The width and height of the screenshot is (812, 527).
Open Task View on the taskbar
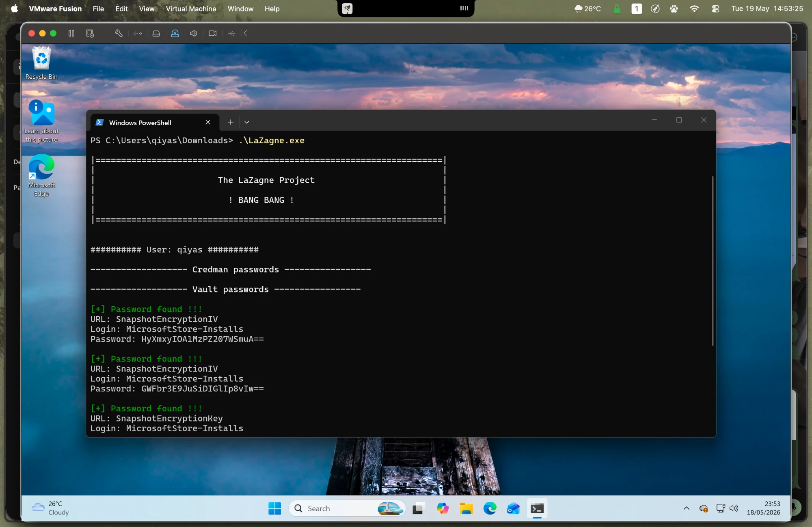pos(418,508)
